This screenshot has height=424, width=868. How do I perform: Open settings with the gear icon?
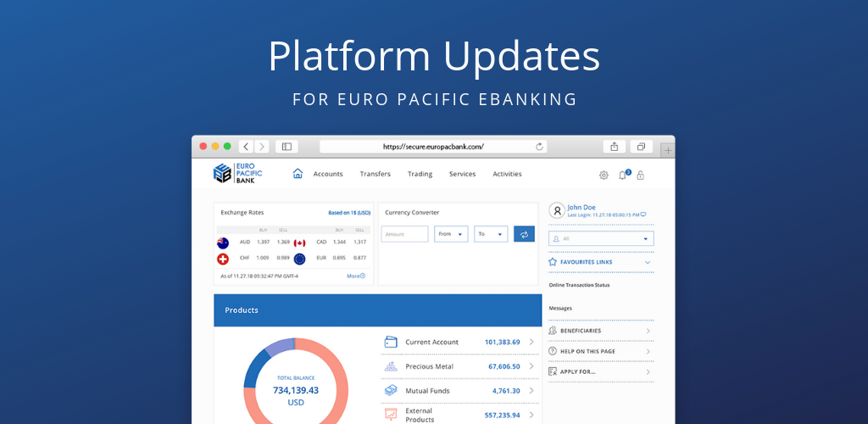[604, 176]
